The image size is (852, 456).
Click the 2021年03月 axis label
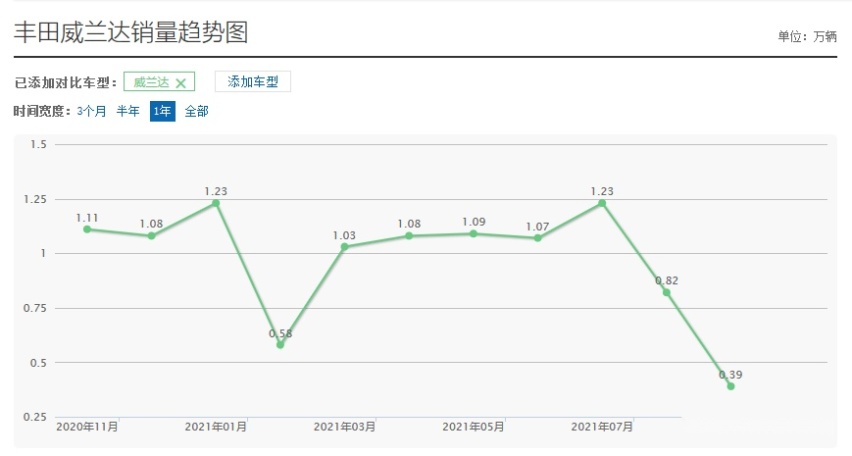(344, 427)
